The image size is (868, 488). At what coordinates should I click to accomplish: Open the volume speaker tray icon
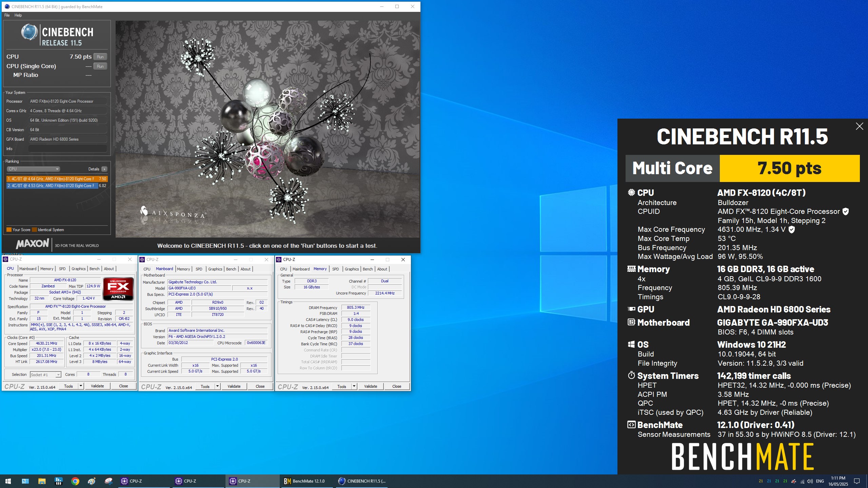(810, 481)
